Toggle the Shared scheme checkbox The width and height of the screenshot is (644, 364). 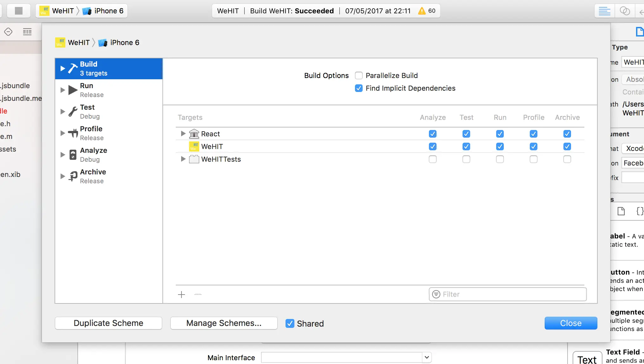pyautogui.click(x=290, y=323)
